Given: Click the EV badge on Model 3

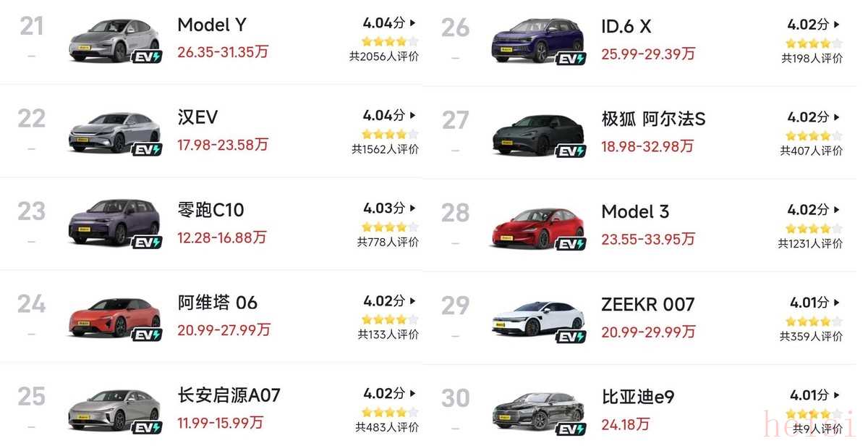Looking at the screenshot, I should coord(571,244).
